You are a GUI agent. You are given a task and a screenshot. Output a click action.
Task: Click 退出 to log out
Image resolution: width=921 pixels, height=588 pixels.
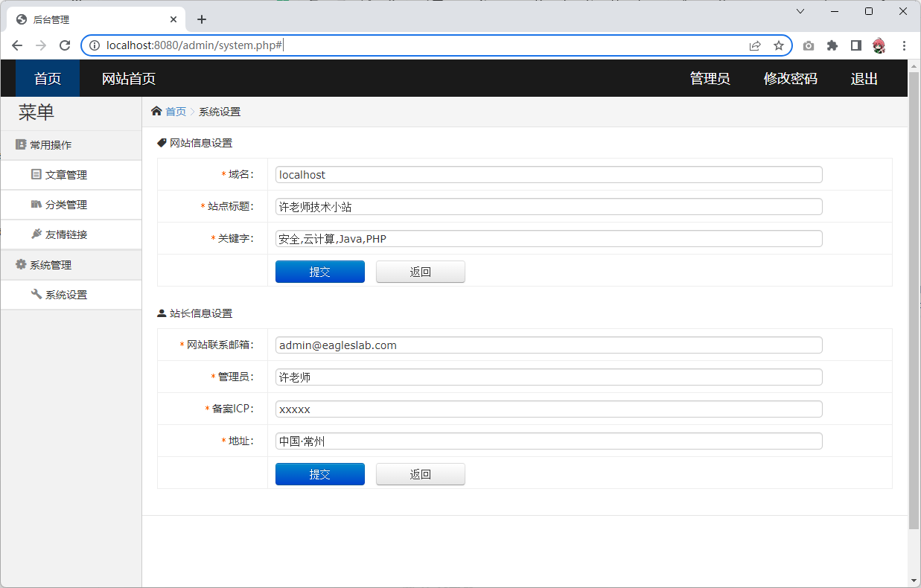click(864, 79)
